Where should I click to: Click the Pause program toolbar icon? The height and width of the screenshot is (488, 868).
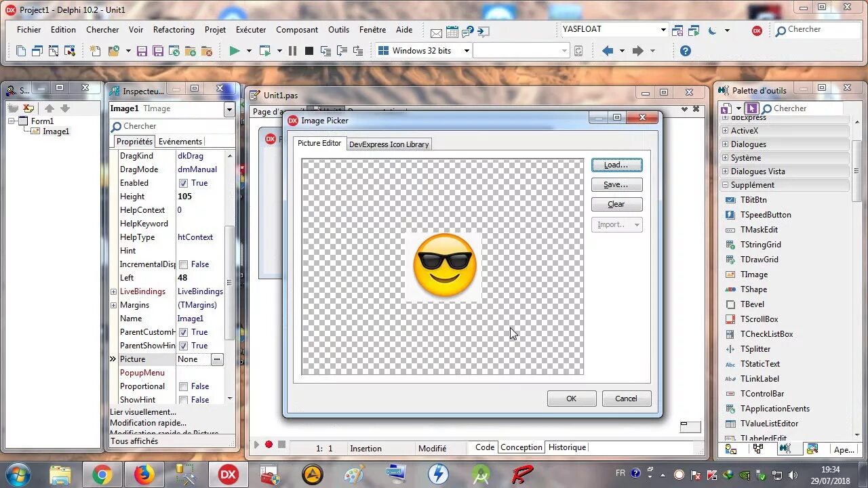click(x=293, y=51)
